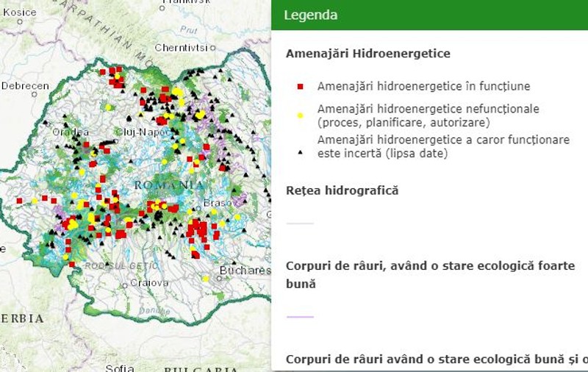Click the Bucharest city label on map
The image size is (588, 372).
[x=245, y=270]
